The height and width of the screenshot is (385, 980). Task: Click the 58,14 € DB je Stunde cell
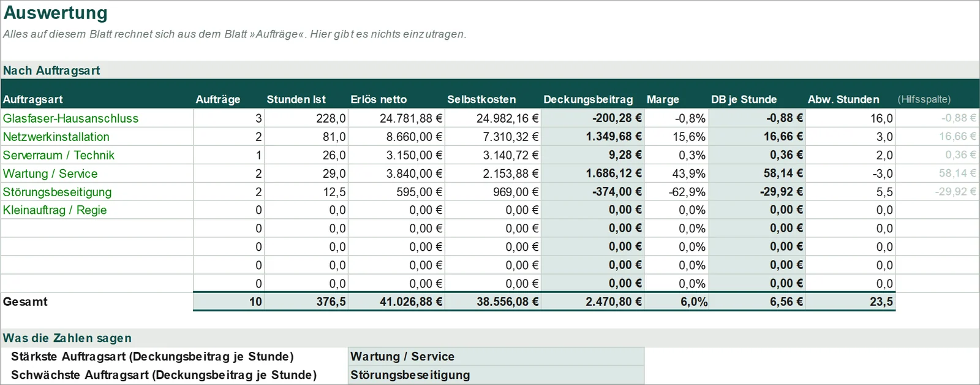(757, 173)
